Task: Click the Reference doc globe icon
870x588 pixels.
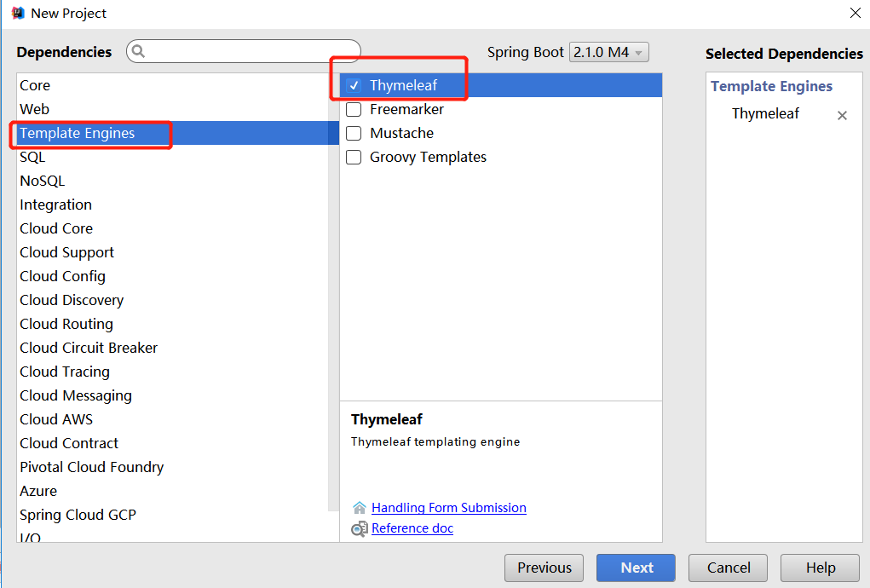Action: [x=360, y=529]
